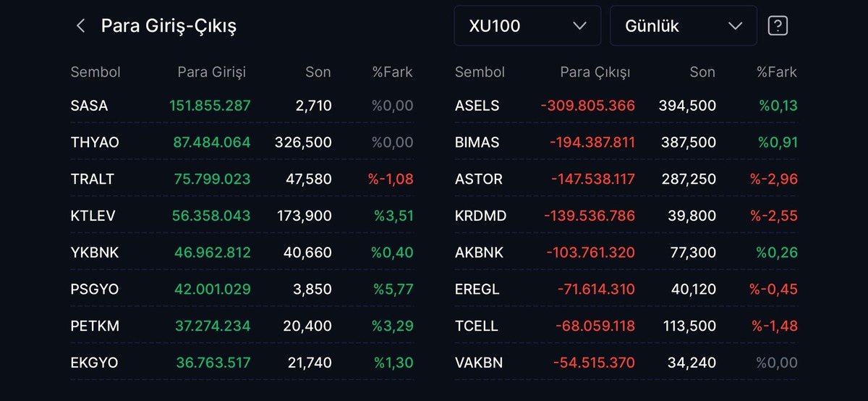Go back using the left arrow icon
The height and width of the screenshot is (401, 868).
(x=80, y=26)
